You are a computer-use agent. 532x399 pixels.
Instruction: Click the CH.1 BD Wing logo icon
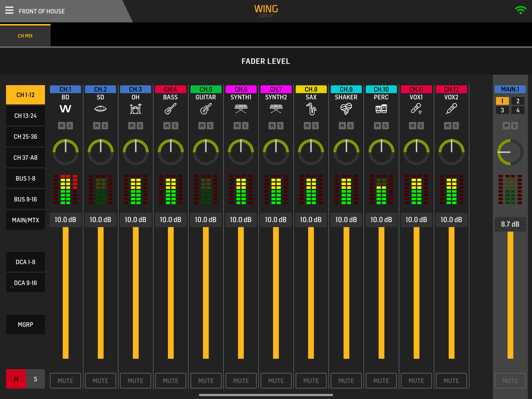point(65,109)
